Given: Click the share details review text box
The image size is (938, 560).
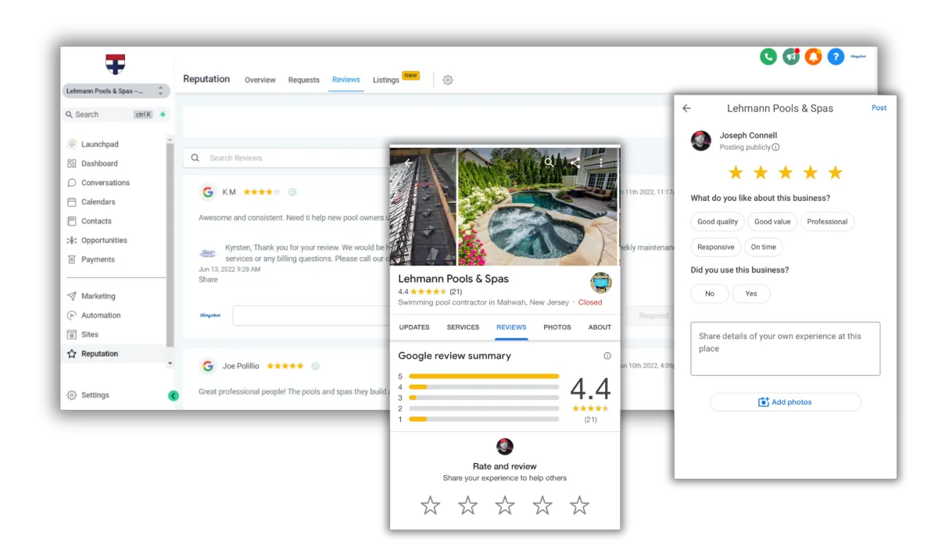Looking at the screenshot, I should [785, 348].
